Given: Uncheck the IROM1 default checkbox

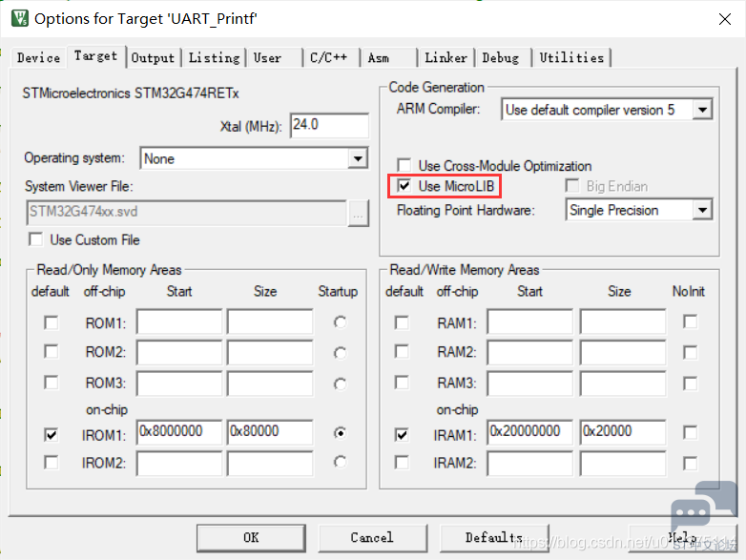Looking at the screenshot, I should [x=51, y=435].
